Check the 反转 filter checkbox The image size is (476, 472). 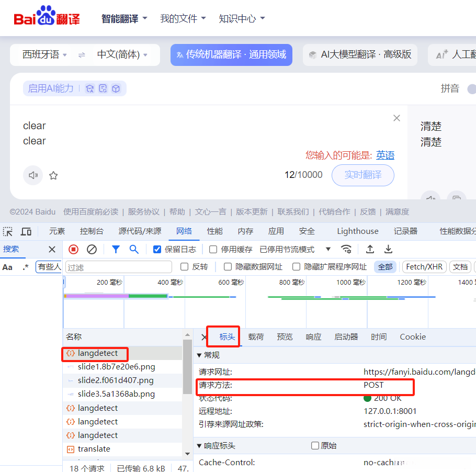click(184, 267)
